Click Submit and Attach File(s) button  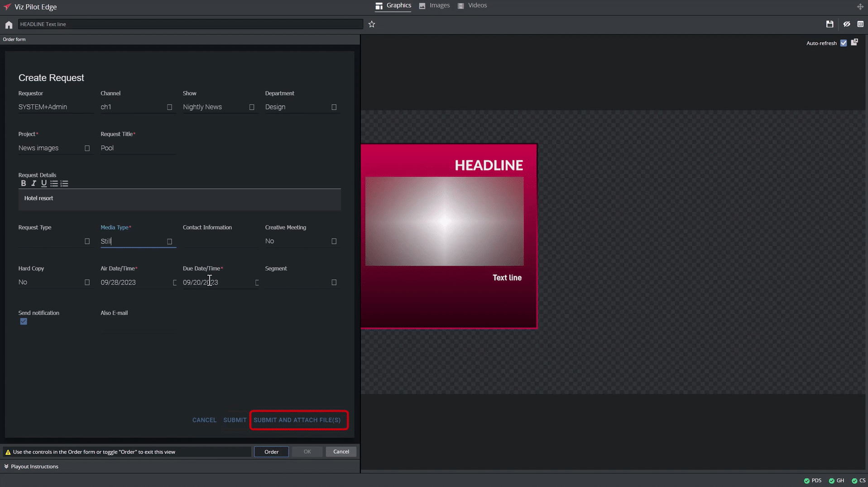click(x=297, y=420)
